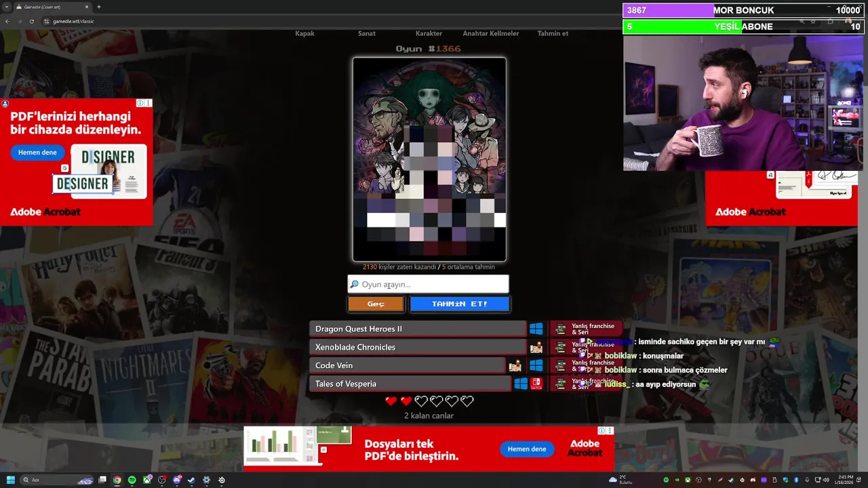The image size is (868, 488).
Task: Open the Discord tray icon
Action: (x=753, y=480)
